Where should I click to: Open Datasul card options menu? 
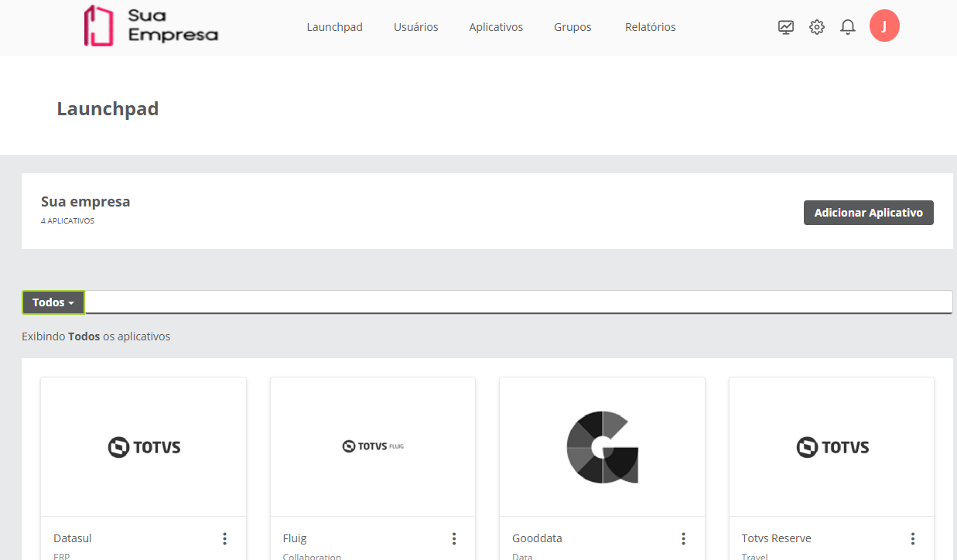pos(224,538)
